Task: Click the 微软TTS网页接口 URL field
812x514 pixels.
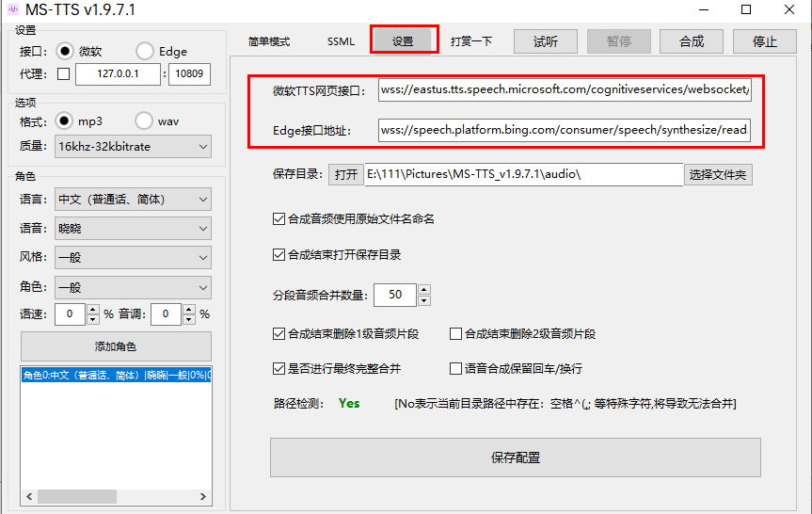Action: pos(565,89)
